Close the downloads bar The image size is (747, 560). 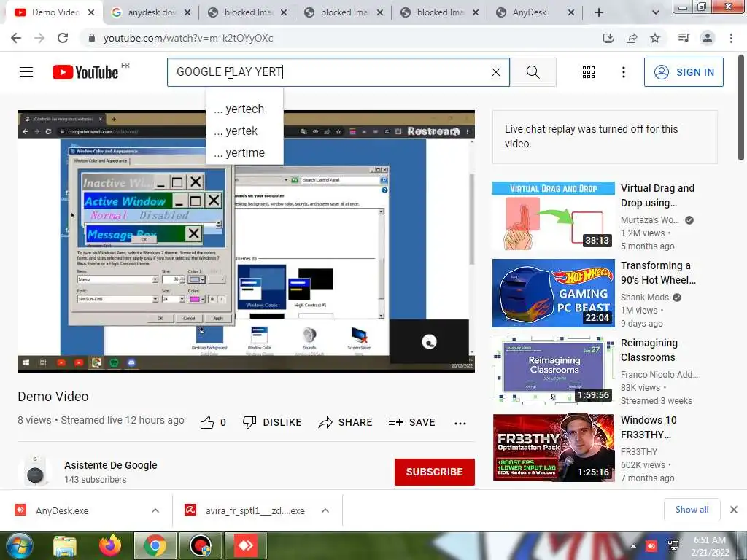[x=734, y=510]
